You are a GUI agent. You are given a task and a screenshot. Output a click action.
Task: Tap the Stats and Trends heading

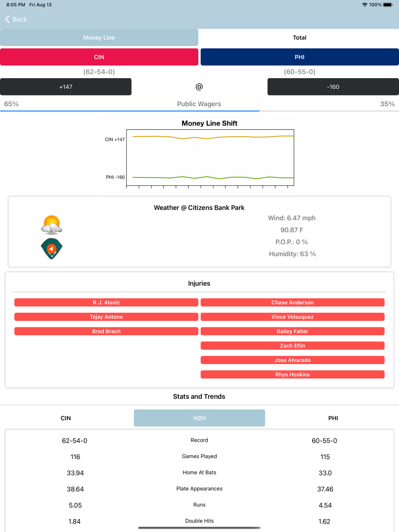[x=199, y=396]
